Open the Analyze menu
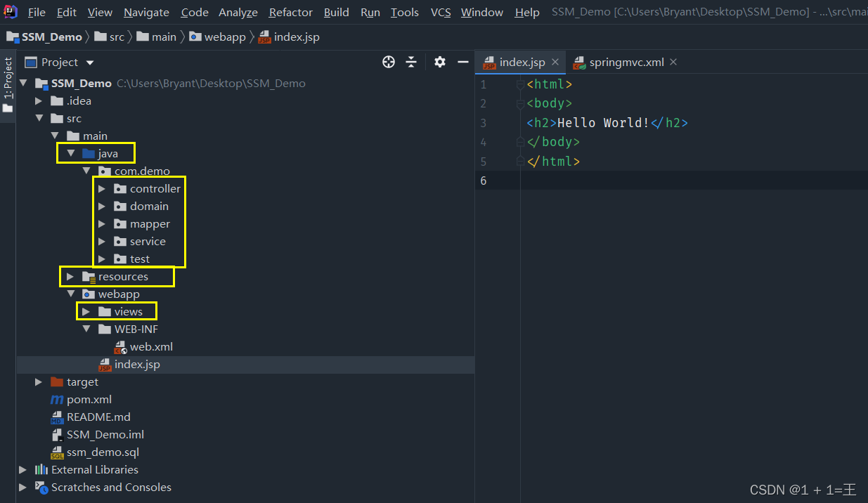This screenshot has height=503, width=868. click(x=238, y=12)
